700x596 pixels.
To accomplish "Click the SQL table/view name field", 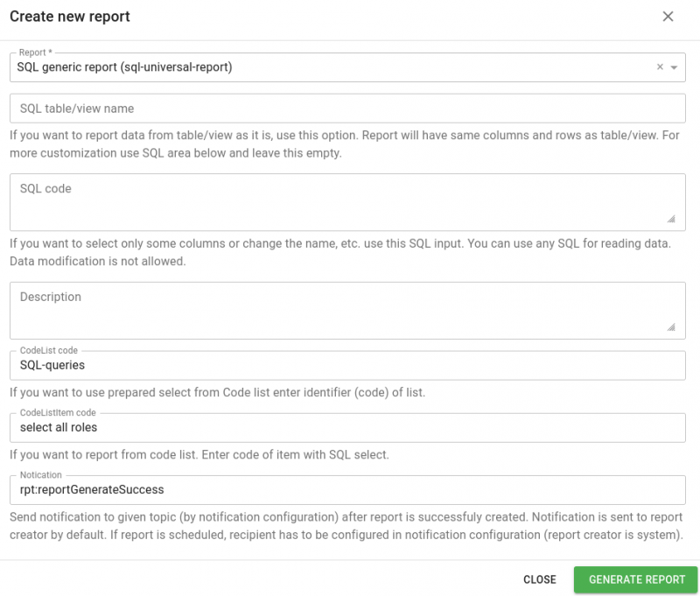I will tap(346, 109).
